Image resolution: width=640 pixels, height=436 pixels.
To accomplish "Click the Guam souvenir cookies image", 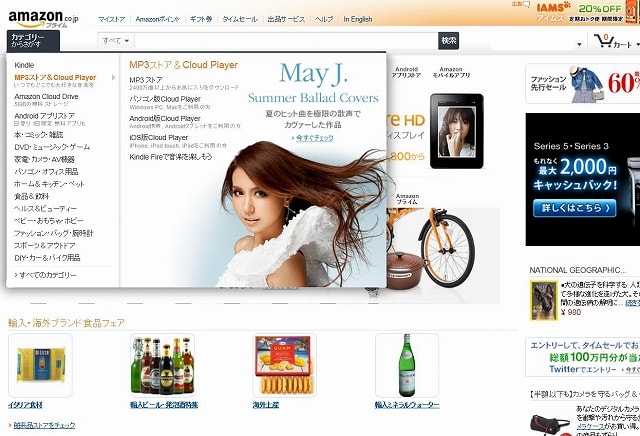I will point(284,365).
